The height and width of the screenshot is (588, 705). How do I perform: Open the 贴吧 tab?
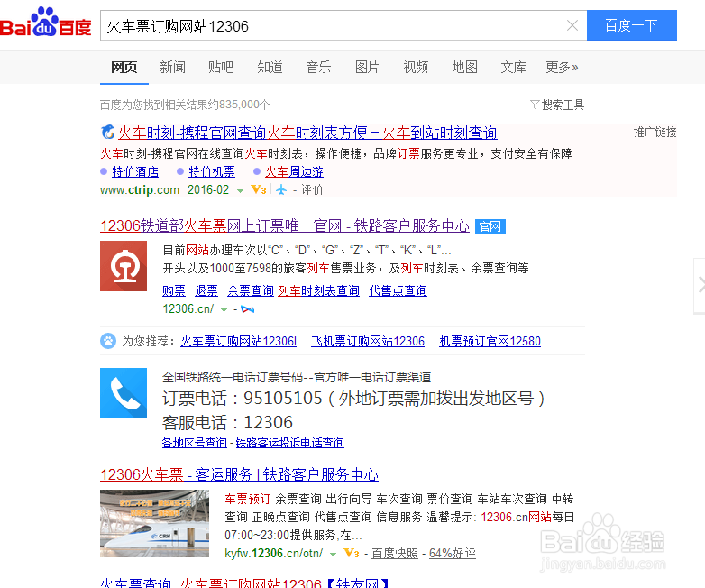221,67
